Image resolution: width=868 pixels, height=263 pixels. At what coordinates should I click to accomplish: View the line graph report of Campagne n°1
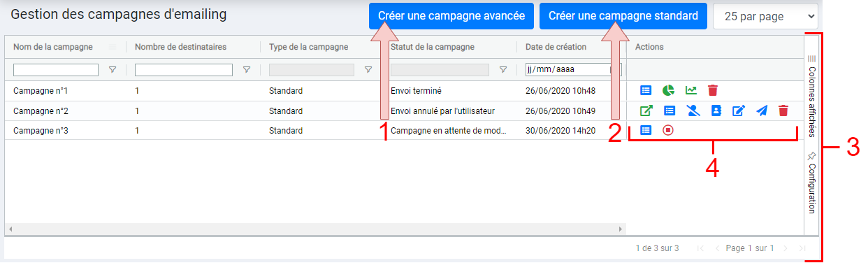click(691, 90)
